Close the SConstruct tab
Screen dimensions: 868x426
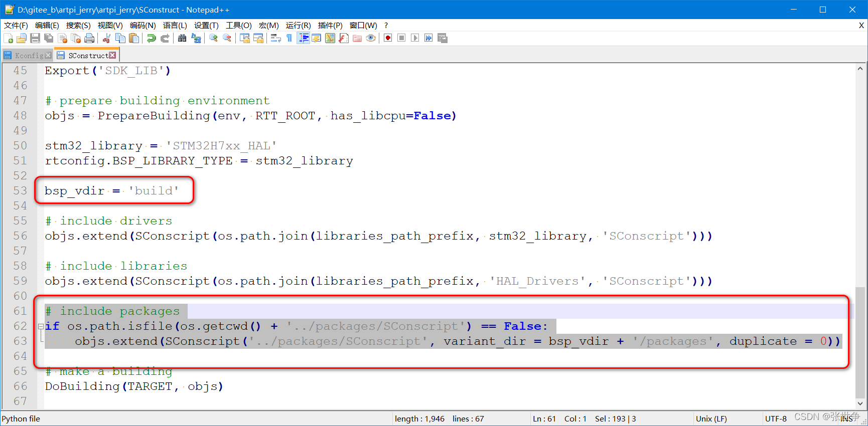click(x=112, y=55)
